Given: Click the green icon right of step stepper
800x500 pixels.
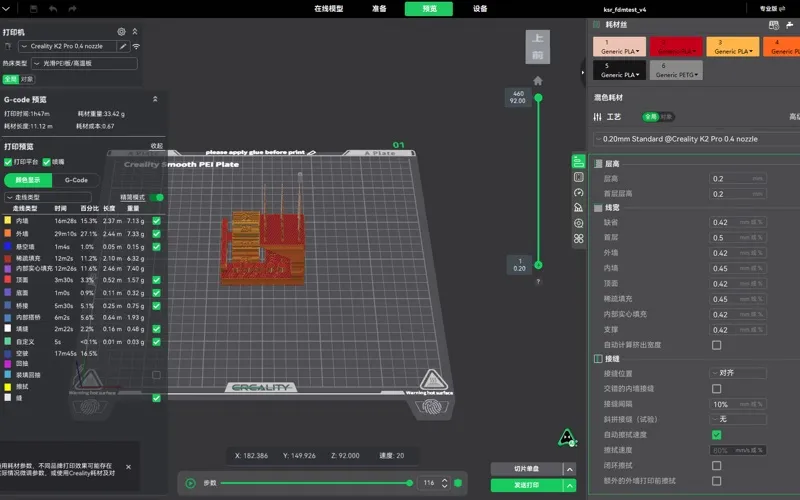Looking at the screenshot, I should 458,483.
